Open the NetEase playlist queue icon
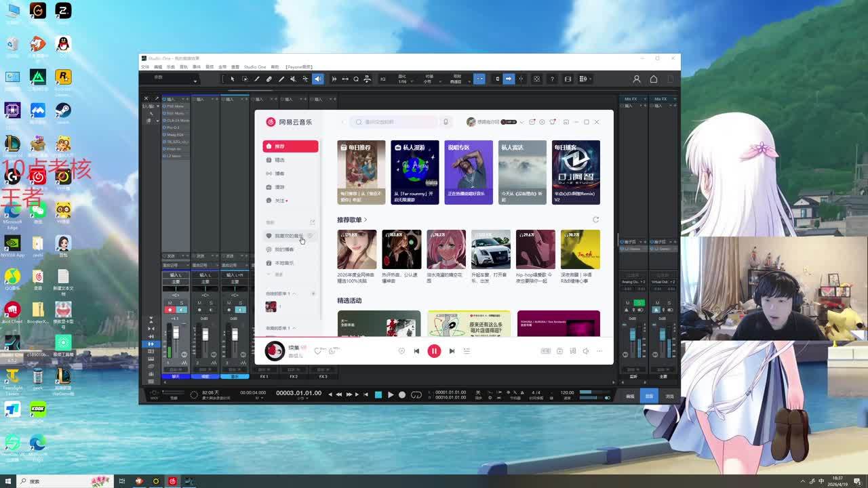The image size is (868, 488). pyautogui.click(x=467, y=351)
